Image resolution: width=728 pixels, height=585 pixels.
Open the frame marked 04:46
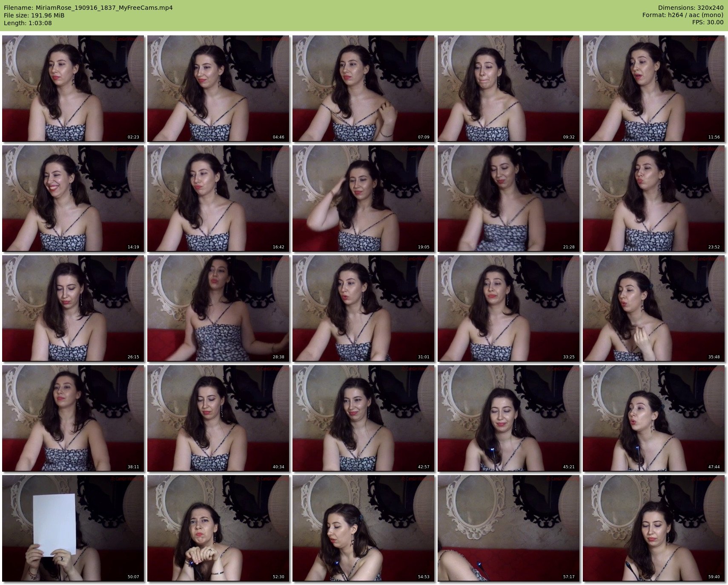pyautogui.click(x=218, y=88)
